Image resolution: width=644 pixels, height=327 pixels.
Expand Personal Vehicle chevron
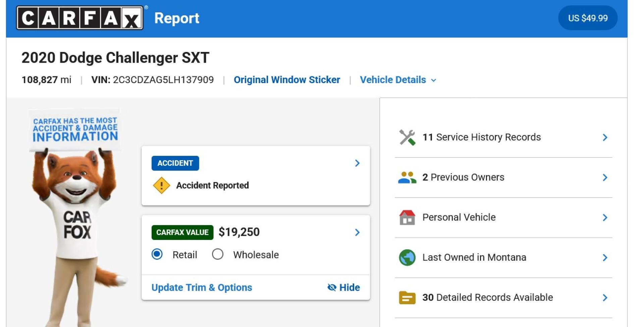[x=605, y=218]
